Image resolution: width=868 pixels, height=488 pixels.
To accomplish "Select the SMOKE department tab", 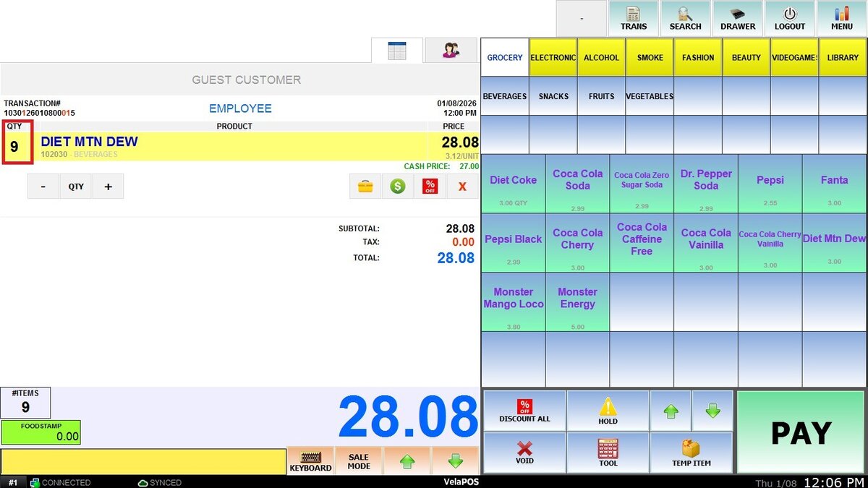I will tap(650, 58).
